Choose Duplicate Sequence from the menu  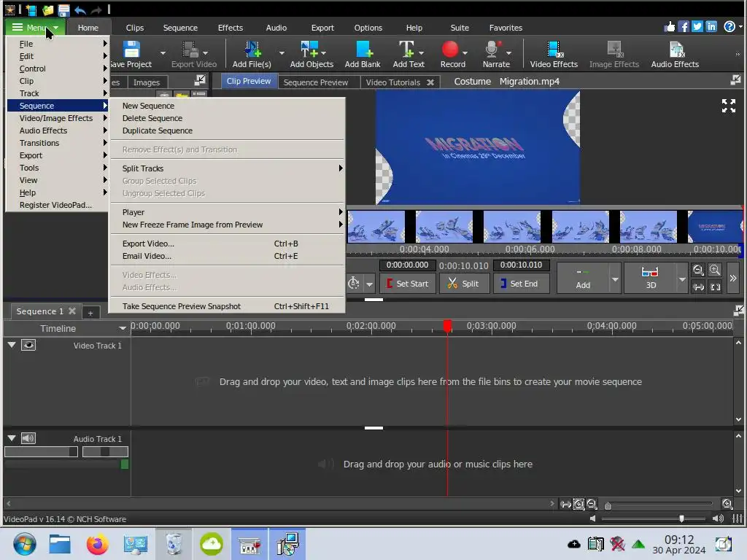[x=228, y=131]
